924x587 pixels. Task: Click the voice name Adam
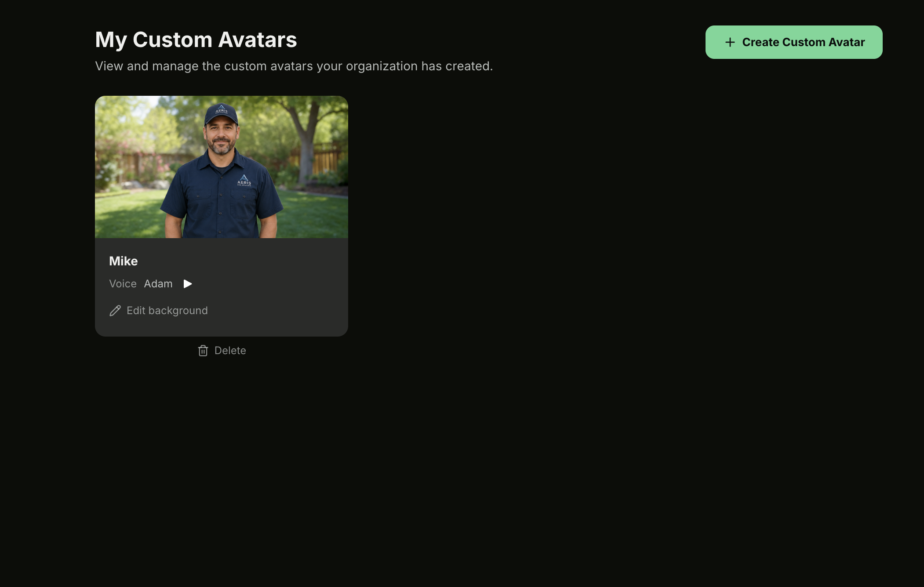158,284
